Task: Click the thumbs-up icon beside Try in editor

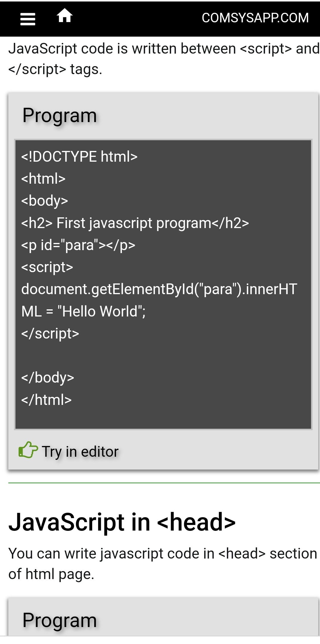Action: 28,450
